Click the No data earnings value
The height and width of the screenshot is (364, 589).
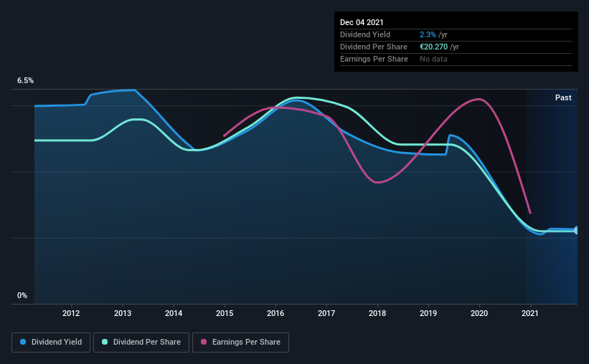coord(433,59)
